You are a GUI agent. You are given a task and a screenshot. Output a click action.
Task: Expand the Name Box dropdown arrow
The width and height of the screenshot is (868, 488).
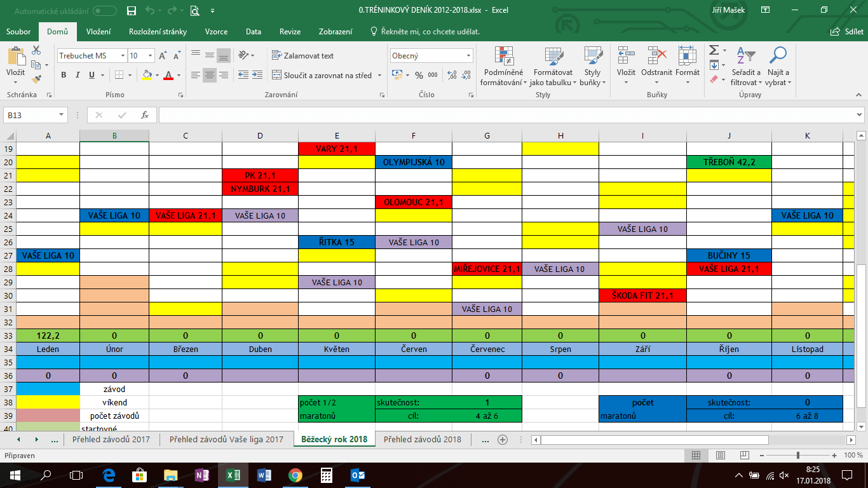pyautogui.click(x=62, y=115)
